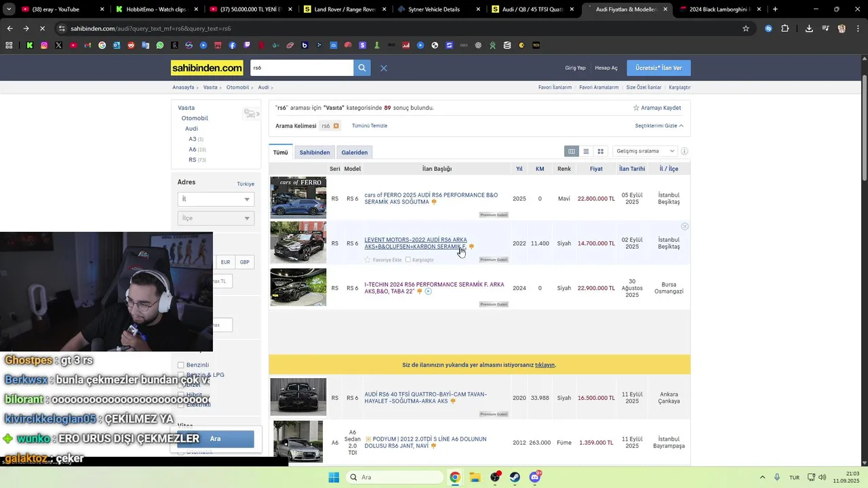Open the Google bookmark icon

[102, 45]
